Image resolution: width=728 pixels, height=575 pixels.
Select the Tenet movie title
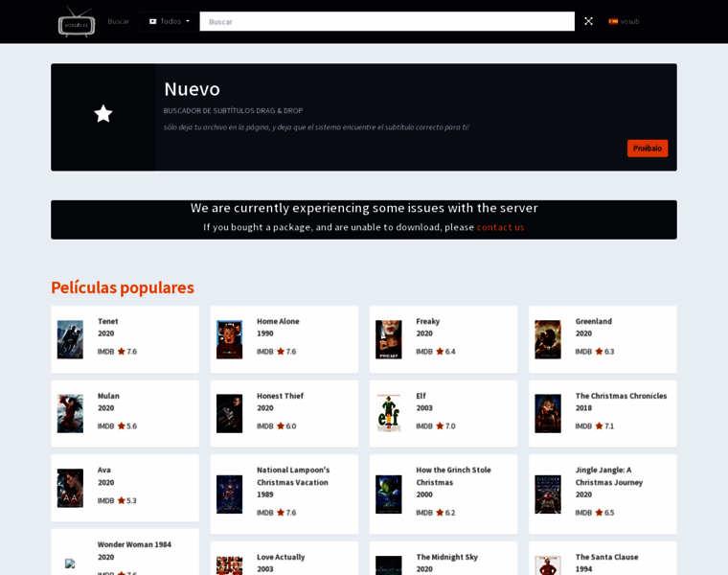[x=107, y=321]
